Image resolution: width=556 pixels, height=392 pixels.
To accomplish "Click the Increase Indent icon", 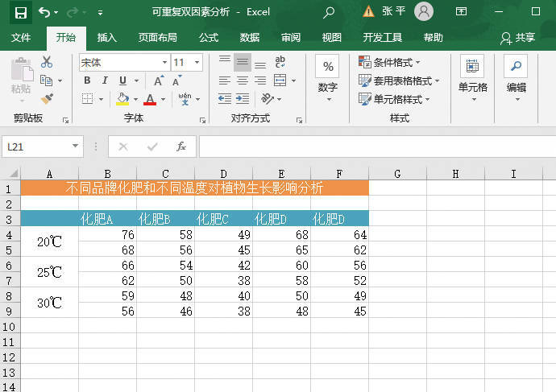I will [243, 98].
